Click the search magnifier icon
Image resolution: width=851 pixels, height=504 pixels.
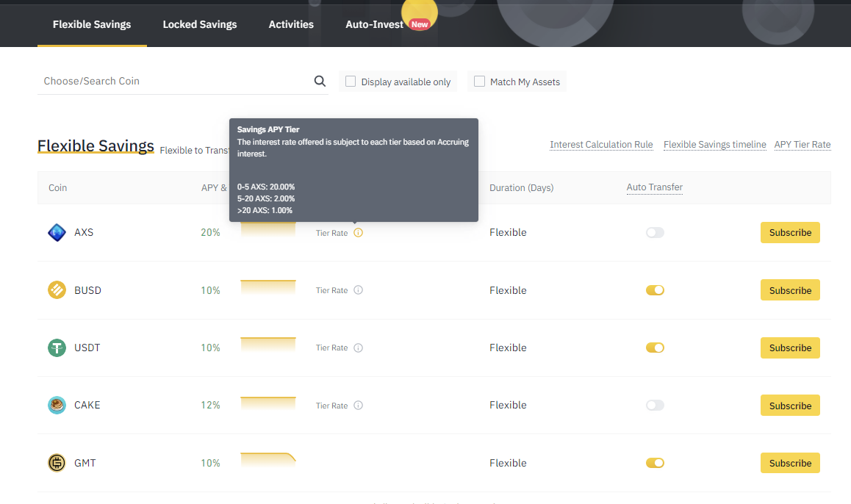point(320,82)
